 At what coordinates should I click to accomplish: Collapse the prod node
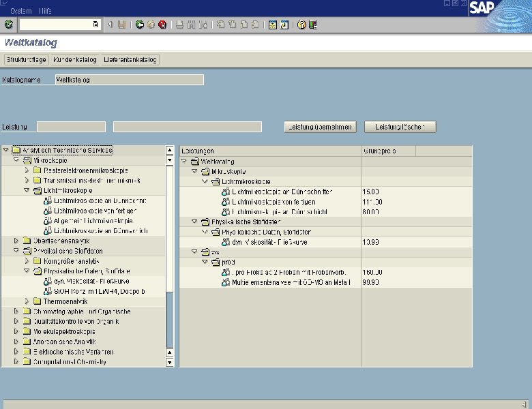pos(205,262)
